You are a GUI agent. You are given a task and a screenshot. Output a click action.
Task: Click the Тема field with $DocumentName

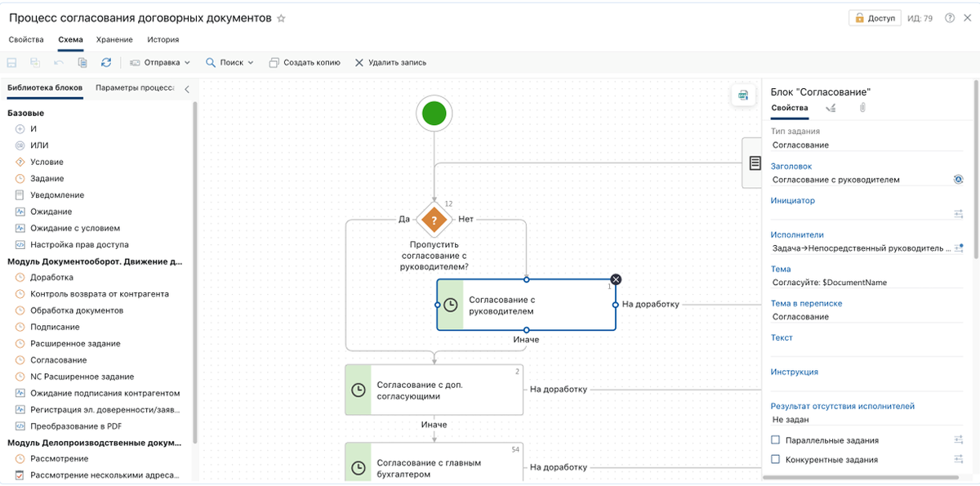coord(867,283)
